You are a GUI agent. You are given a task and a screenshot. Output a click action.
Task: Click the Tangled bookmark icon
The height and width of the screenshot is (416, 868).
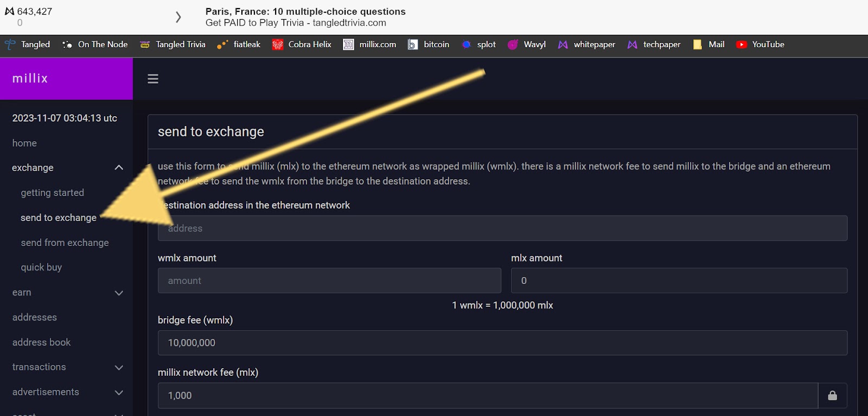pos(10,45)
